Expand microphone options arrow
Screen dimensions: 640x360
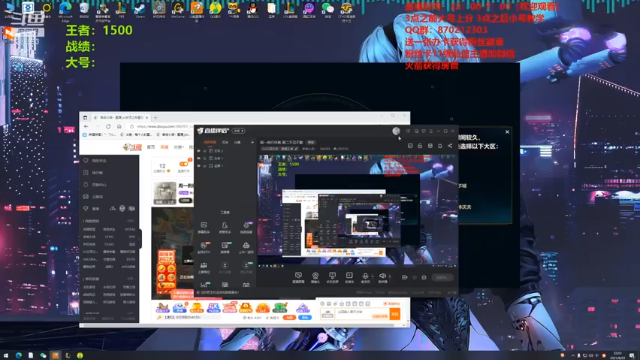point(372,276)
